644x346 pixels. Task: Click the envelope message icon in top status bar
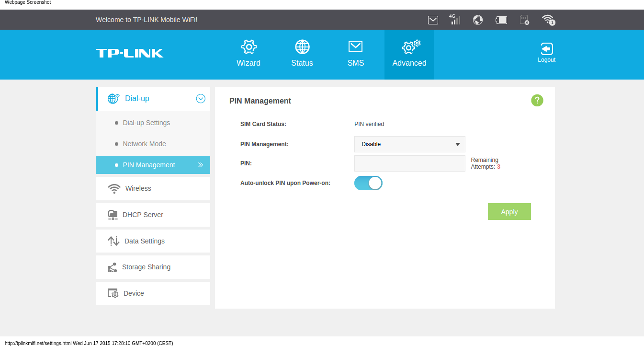(x=433, y=20)
